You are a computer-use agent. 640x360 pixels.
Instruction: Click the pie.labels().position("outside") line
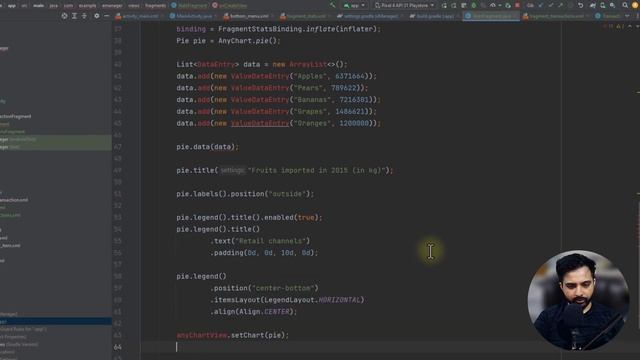pyautogui.click(x=245, y=194)
